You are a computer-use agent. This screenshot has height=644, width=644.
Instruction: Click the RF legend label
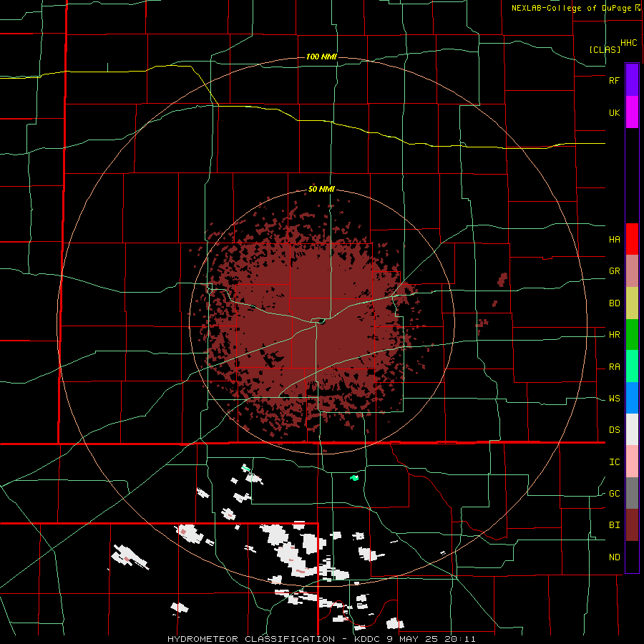coord(614,80)
